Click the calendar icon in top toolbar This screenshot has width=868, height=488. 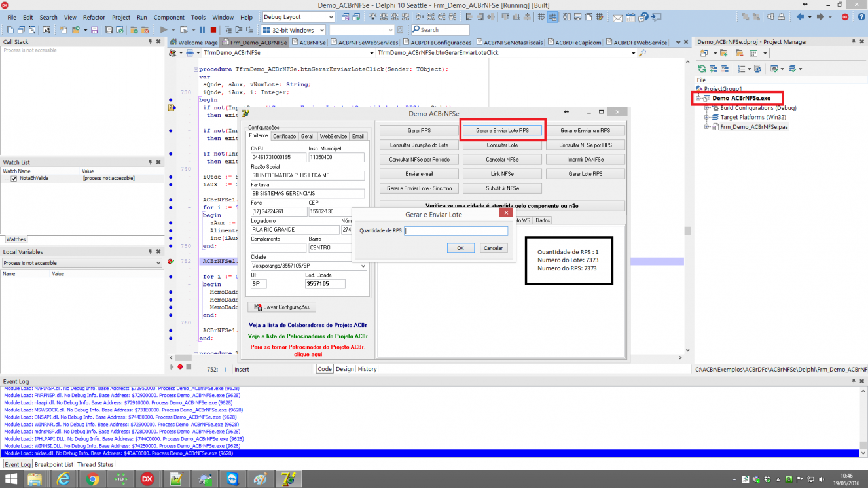(630, 17)
